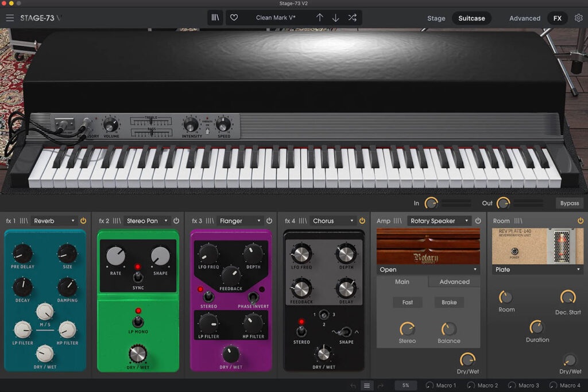Open Amp preset library icon

coord(397,221)
